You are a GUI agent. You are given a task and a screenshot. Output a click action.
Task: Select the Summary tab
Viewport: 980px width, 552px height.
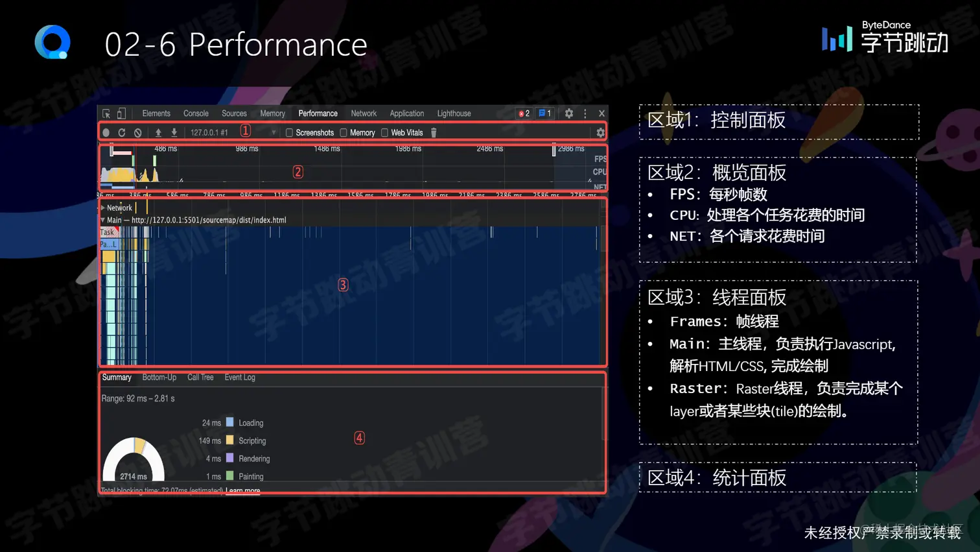(117, 378)
